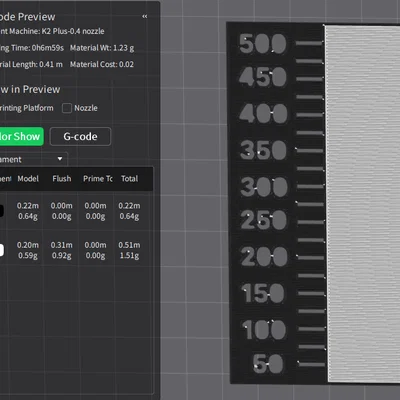Select the Model column header
The height and width of the screenshot is (400, 400).
pos(28,179)
